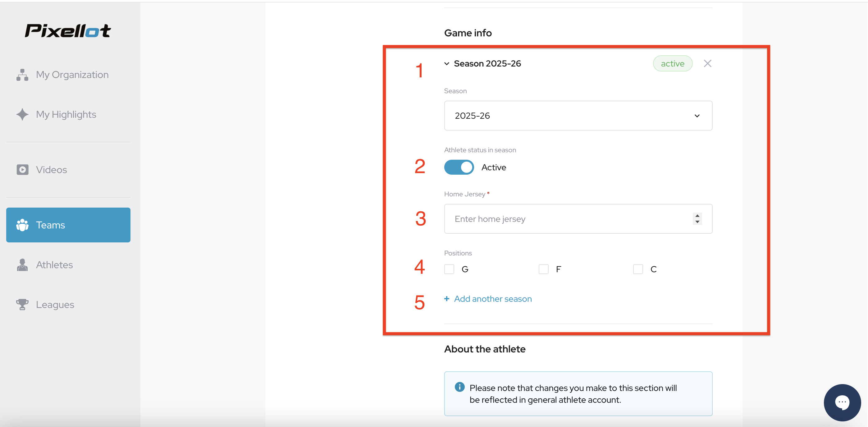Click the Positions label
This screenshot has height=427, width=868.
click(458, 253)
